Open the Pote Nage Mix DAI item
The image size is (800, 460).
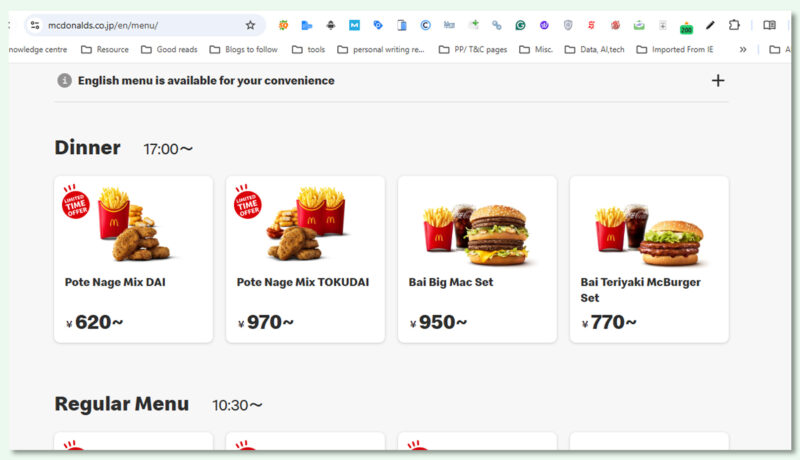coord(134,259)
